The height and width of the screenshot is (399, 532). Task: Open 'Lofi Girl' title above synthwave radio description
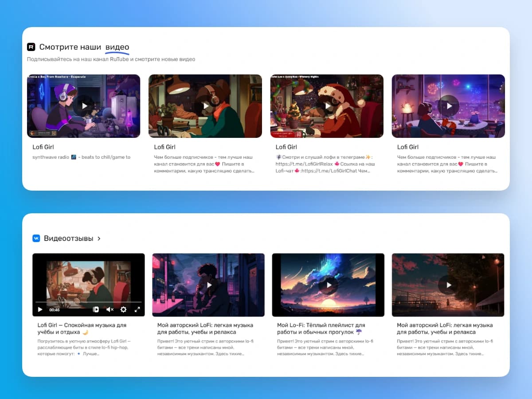43,147
